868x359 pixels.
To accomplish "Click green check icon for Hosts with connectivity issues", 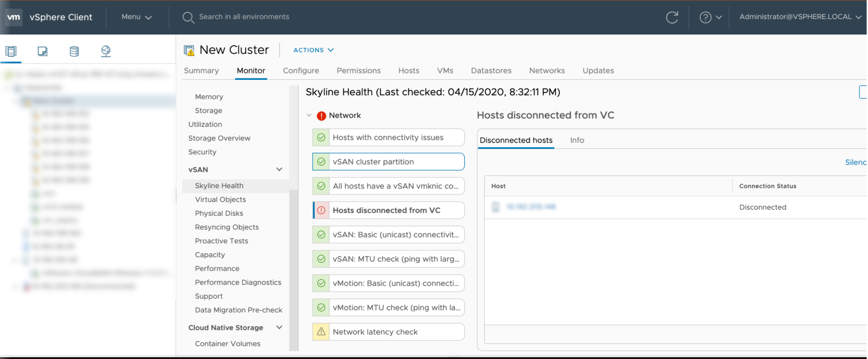I will pyautogui.click(x=321, y=137).
